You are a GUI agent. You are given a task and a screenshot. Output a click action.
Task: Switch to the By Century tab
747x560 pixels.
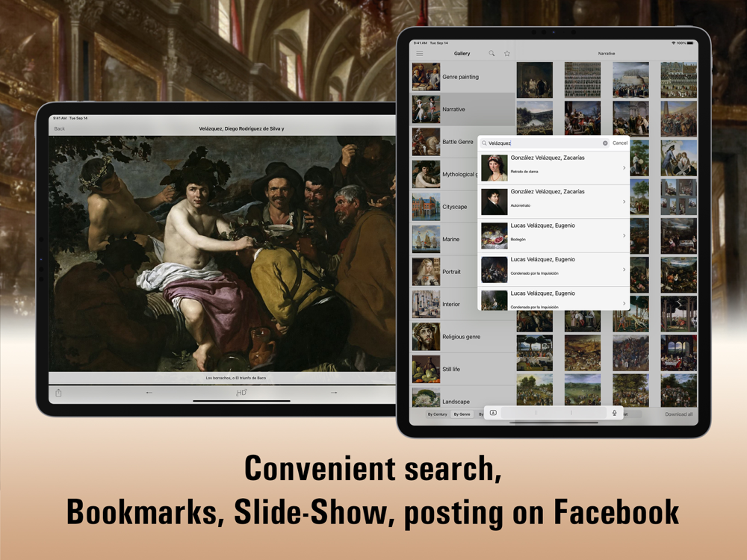click(x=437, y=414)
